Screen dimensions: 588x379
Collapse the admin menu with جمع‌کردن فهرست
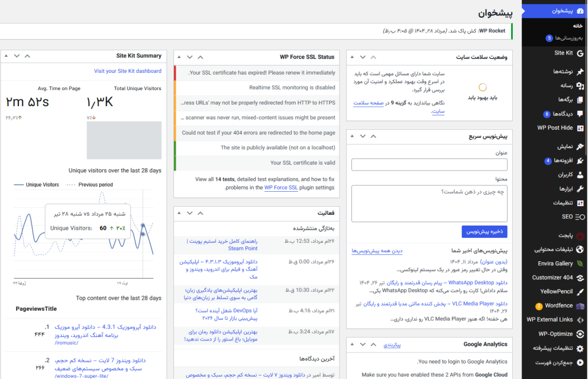pos(579,362)
